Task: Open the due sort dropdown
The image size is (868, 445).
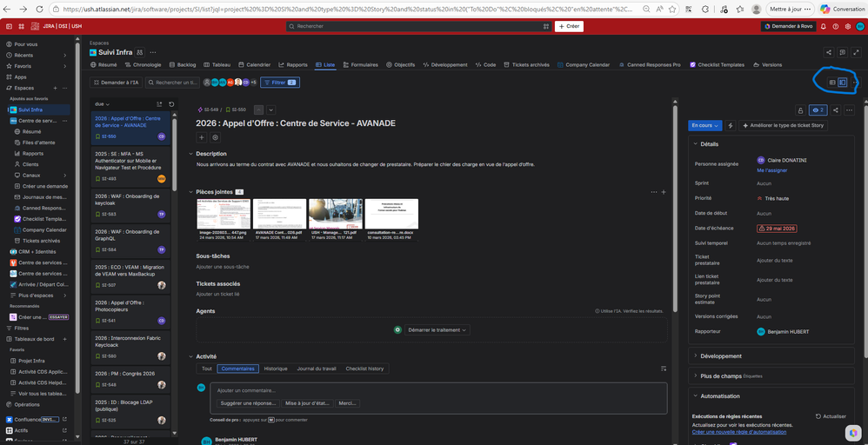Action: pyautogui.click(x=103, y=104)
